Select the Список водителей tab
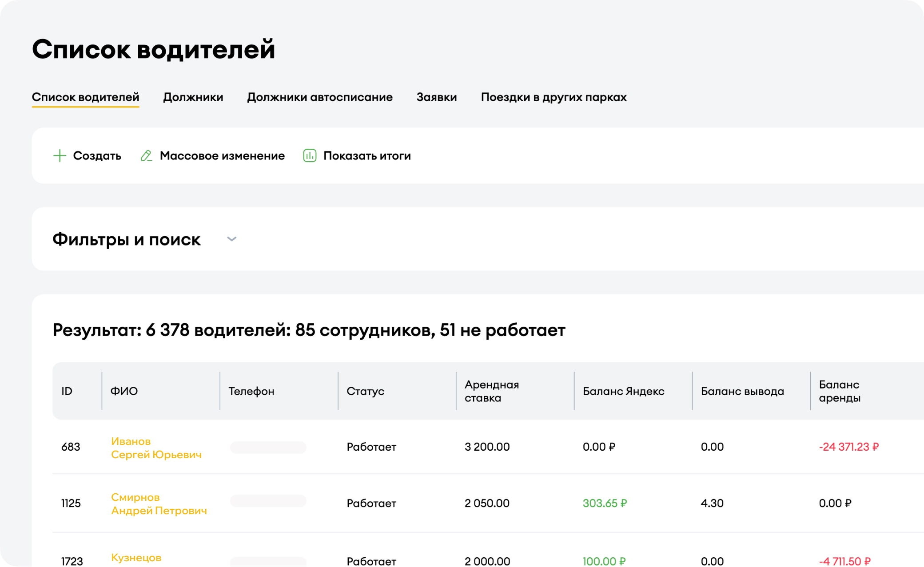The width and height of the screenshot is (924, 567). [85, 97]
